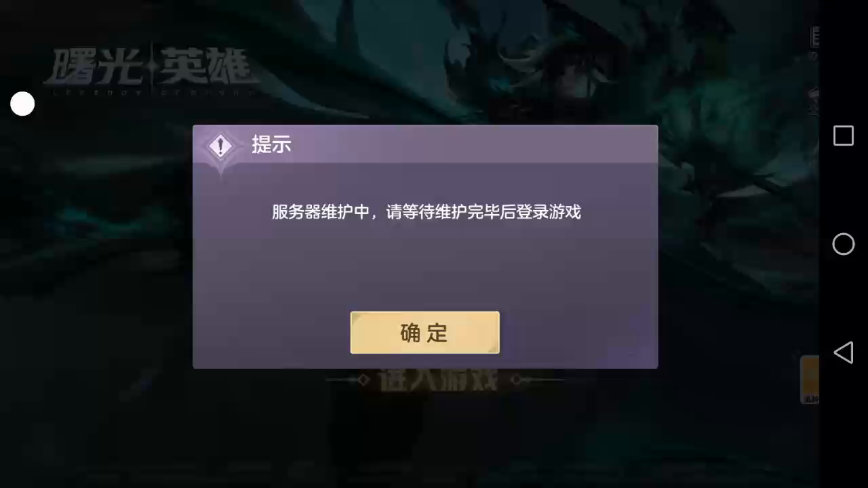This screenshot has height=488, width=868.
Task: Tap the white floating circle assistant button
Action: tap(22, 104)
